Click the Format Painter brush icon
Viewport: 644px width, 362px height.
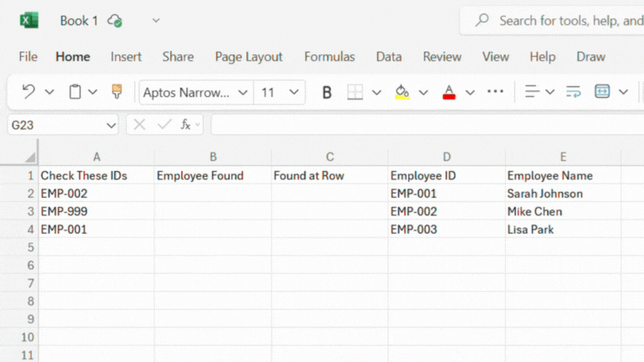[117, 92]
